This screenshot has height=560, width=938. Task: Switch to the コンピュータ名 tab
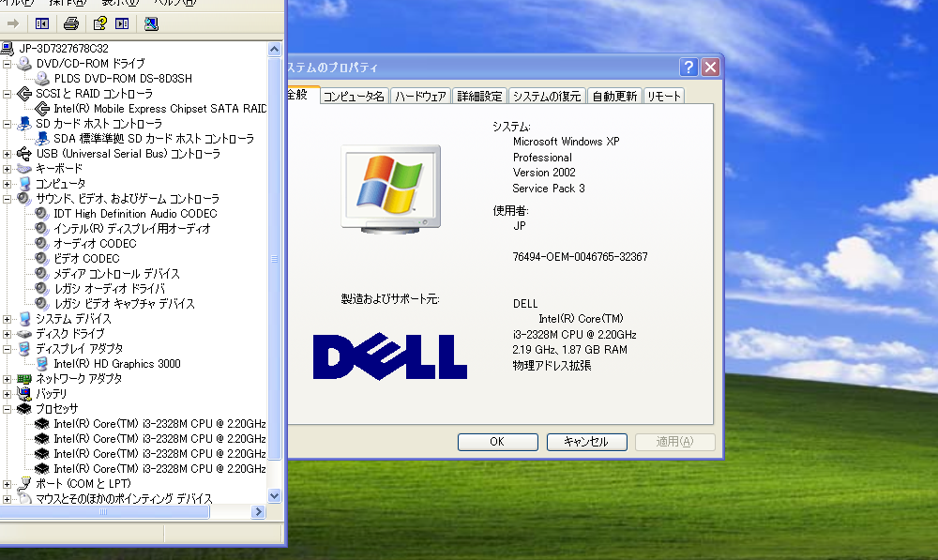pos(354,97)
